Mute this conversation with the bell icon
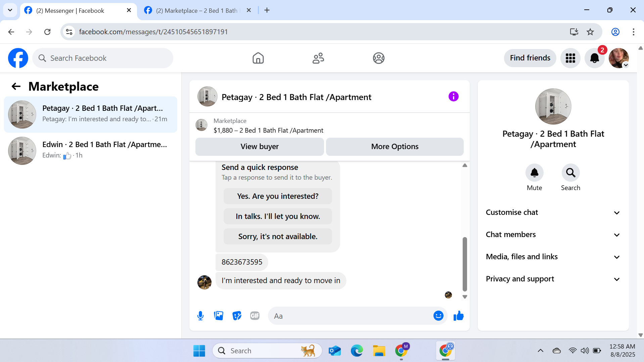 (x=534, y=173)
